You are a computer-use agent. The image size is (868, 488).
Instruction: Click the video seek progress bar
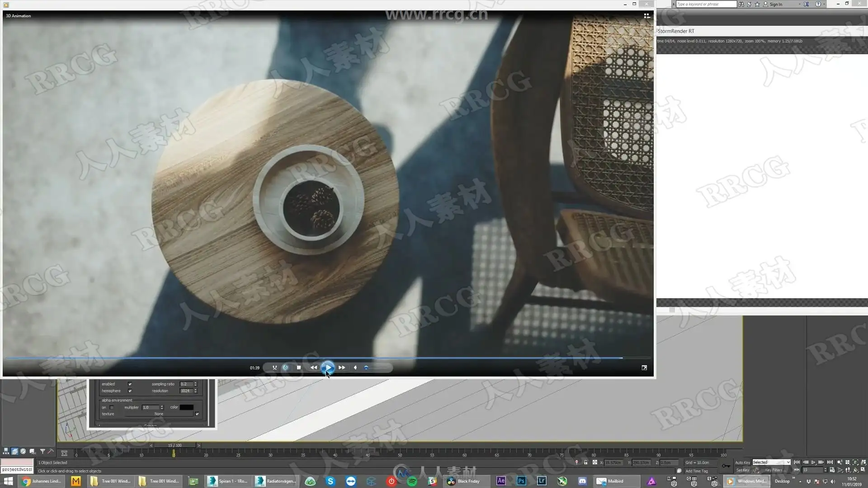click(328, 357)
